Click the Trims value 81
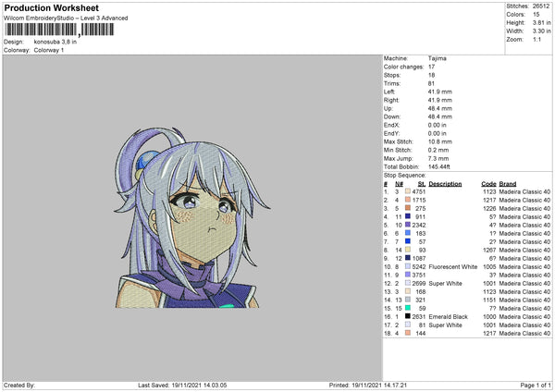 tap(431, 83)
